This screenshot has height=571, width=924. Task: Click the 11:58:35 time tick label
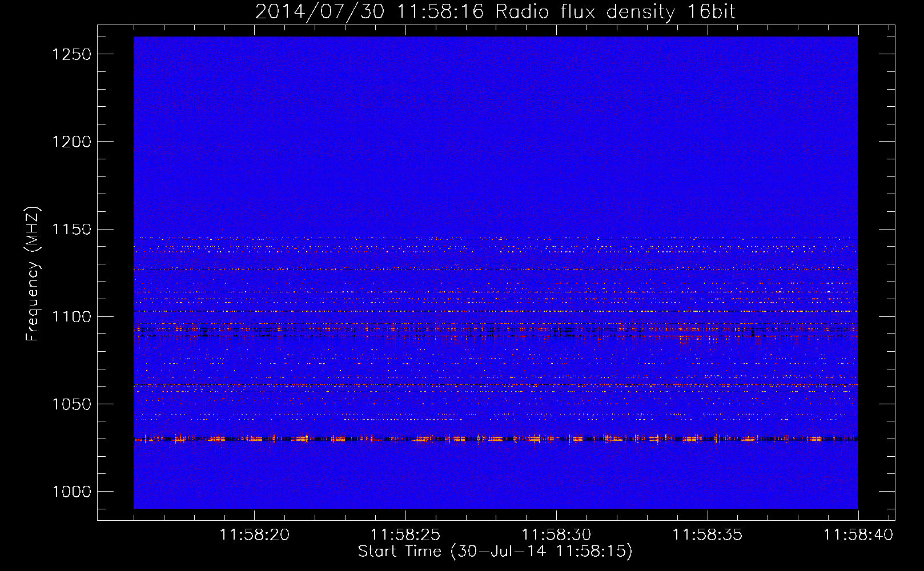click(707, 535)
